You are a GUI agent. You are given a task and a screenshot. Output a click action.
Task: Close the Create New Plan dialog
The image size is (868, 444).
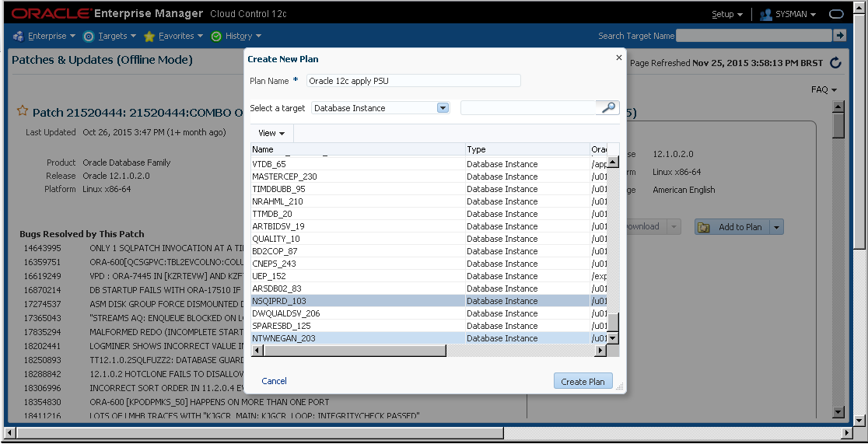[x=619, y=58]
